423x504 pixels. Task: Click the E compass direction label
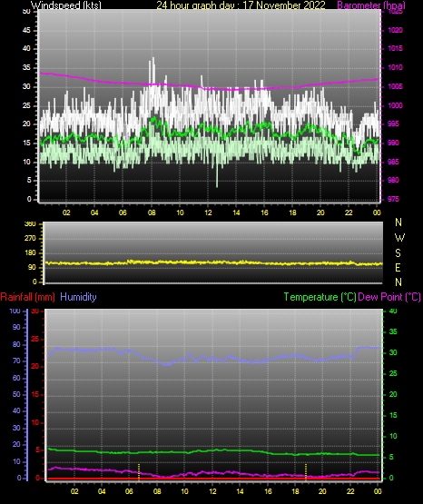point(398,267)
